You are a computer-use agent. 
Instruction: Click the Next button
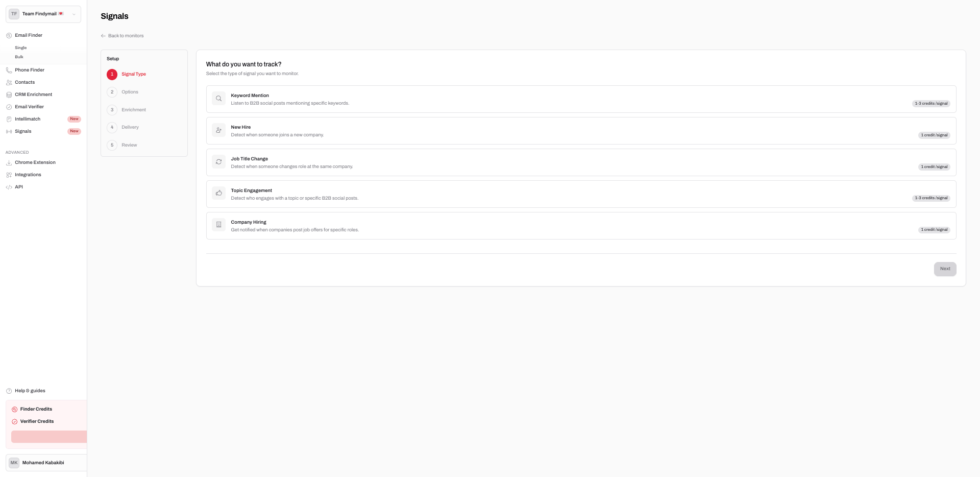click(x=945, y=269)
